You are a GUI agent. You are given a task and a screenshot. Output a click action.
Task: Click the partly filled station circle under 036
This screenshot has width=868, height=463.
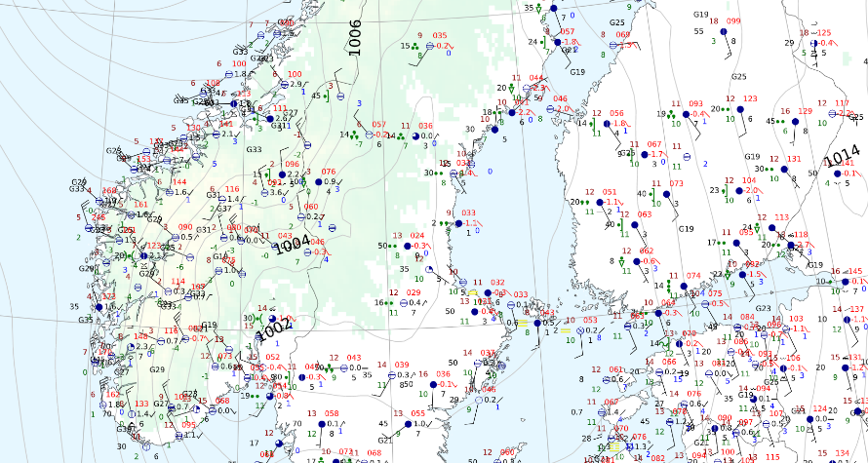417,137
